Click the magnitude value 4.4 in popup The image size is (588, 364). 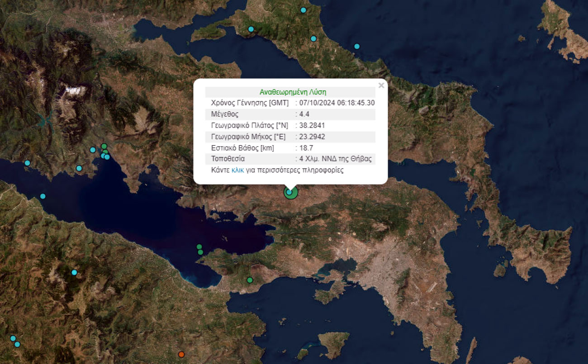pos(304,114)
